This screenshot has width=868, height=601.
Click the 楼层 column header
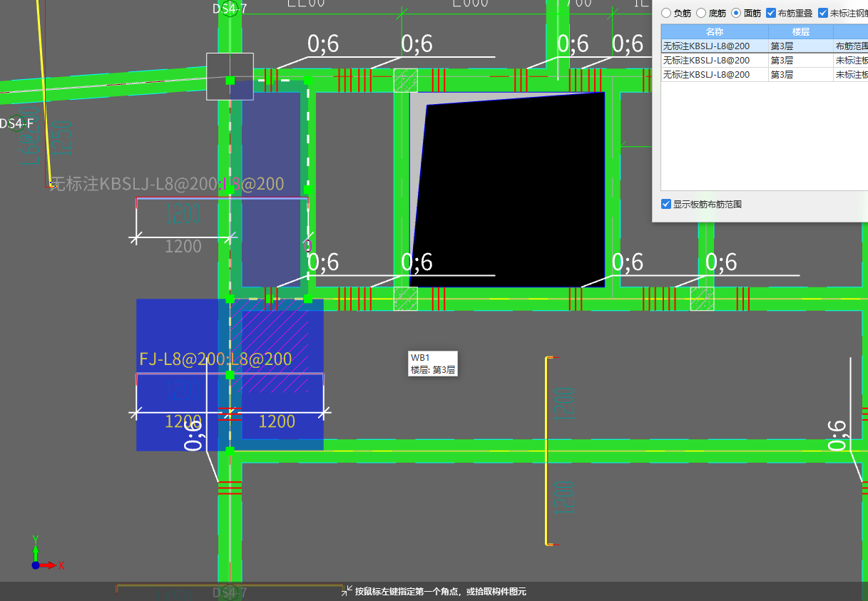801,32
